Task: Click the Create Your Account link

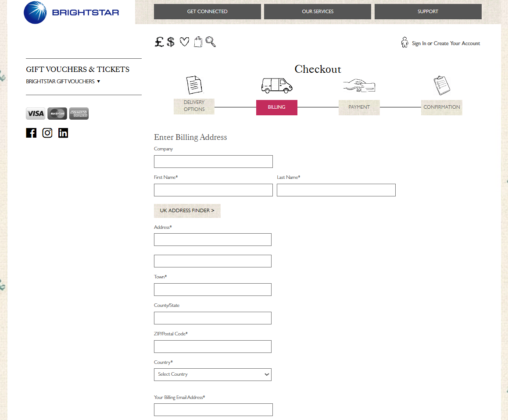Action: point(457,43)
